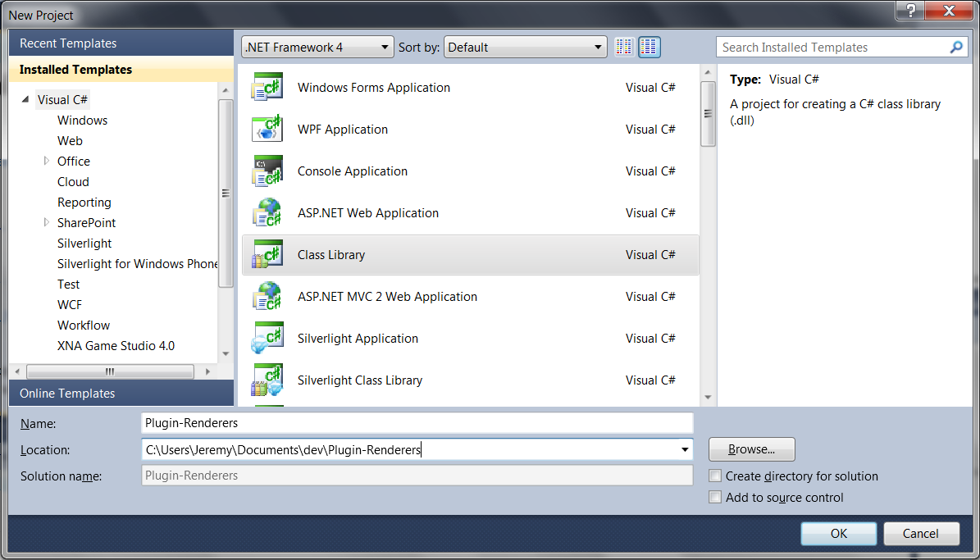
Task: Select the XNA Game Studio 4.0 category
Action: click(x=116, y=346)
